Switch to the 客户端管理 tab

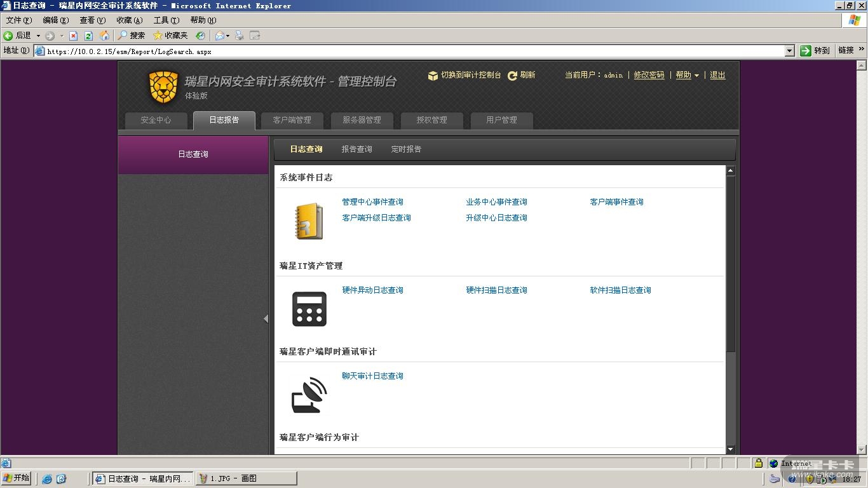pyautogui.click(x=292, y=120)
